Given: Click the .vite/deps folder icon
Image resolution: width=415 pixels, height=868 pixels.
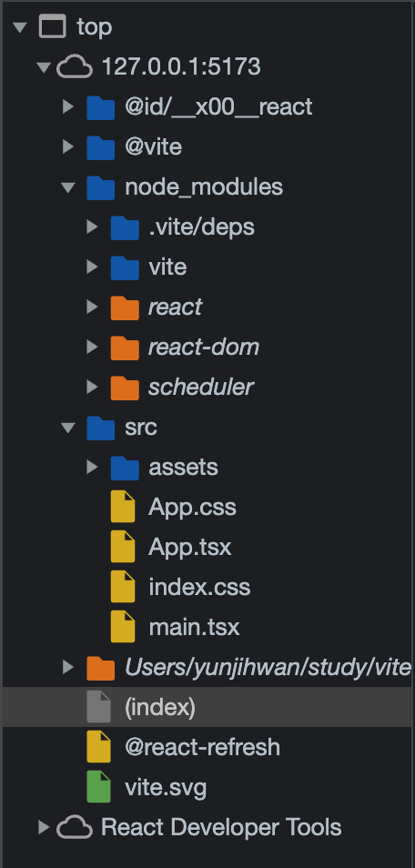Looking at the screenshot, I should point(125,227).
